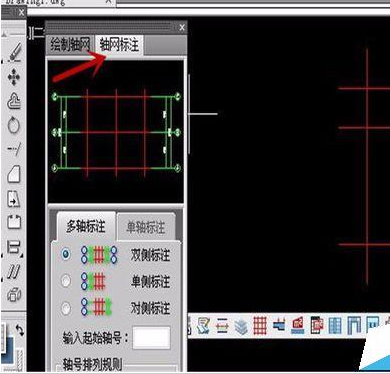Click the stamp-shaped copy tool icon
The height and width of the screenshot is (374, 390).
pyautogui.click(x=14, y=101)
